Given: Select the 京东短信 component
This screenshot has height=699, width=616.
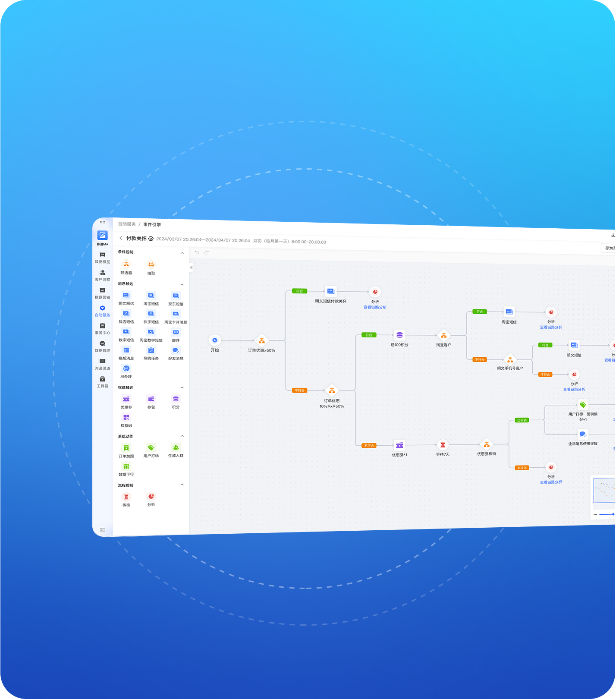Looking at the screenshot, I should [176, 299].
